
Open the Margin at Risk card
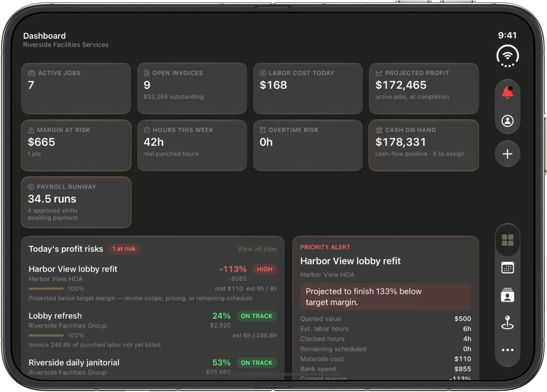76,145
